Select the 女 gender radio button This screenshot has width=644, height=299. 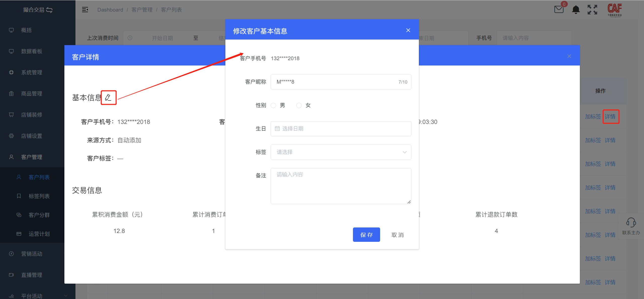click(299, 105)
